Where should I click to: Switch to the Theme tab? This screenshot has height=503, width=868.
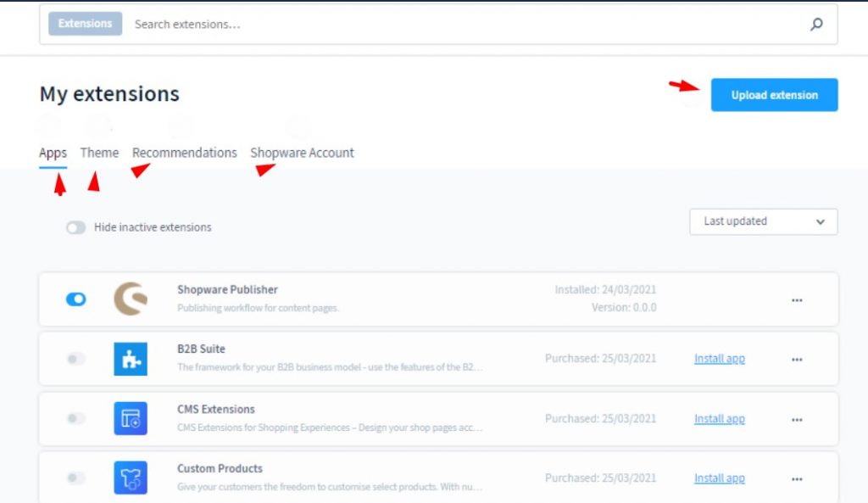pyautogui.click(x=99, y=153)
